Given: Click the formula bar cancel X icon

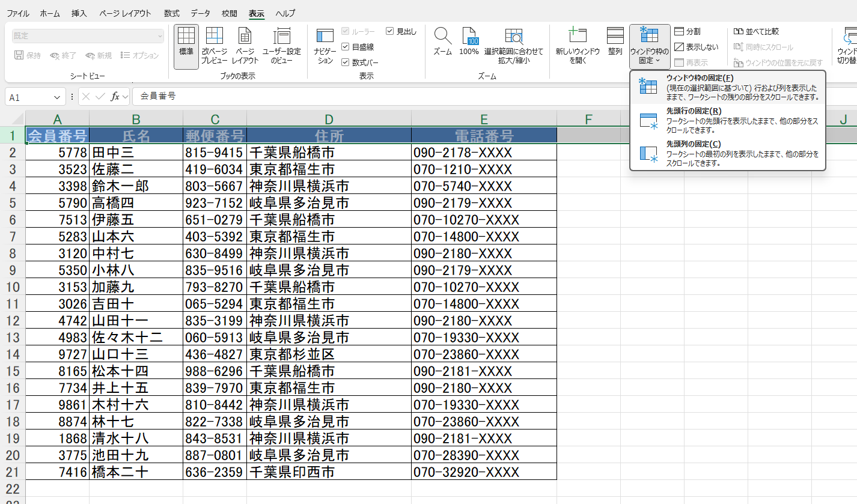Looking at the screenshot, I should pyautogui.click(x=87, y=96).
